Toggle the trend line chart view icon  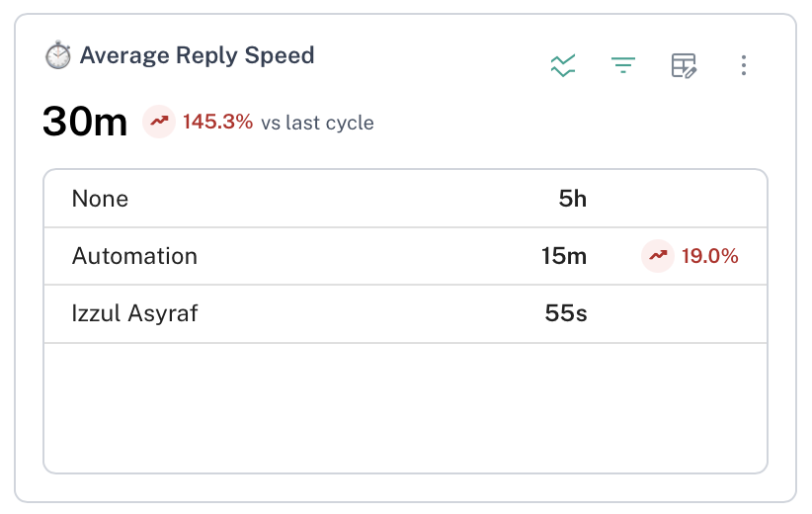(563, 66)
